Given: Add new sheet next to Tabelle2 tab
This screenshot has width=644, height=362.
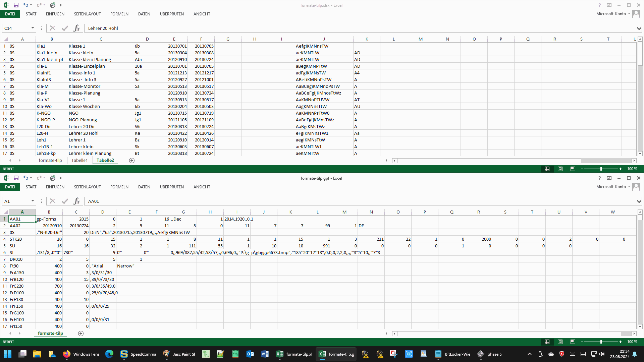Looking at the screenshot, I should 132,161.
